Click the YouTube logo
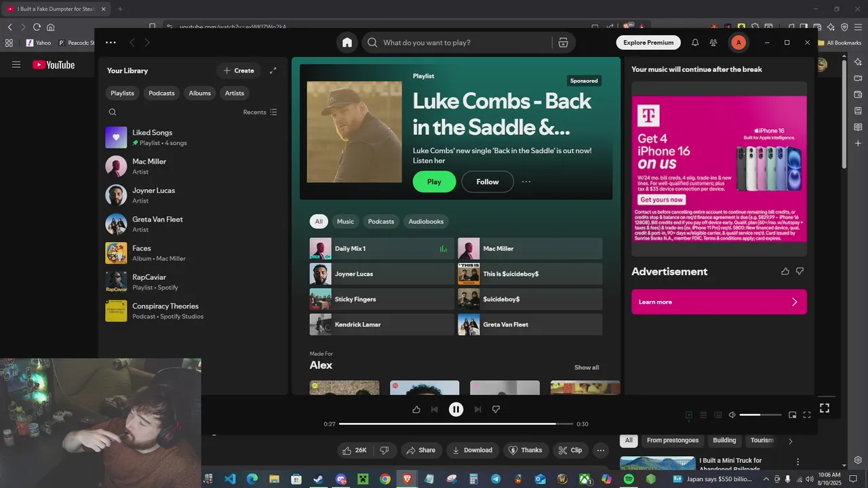 pos(54,65)
